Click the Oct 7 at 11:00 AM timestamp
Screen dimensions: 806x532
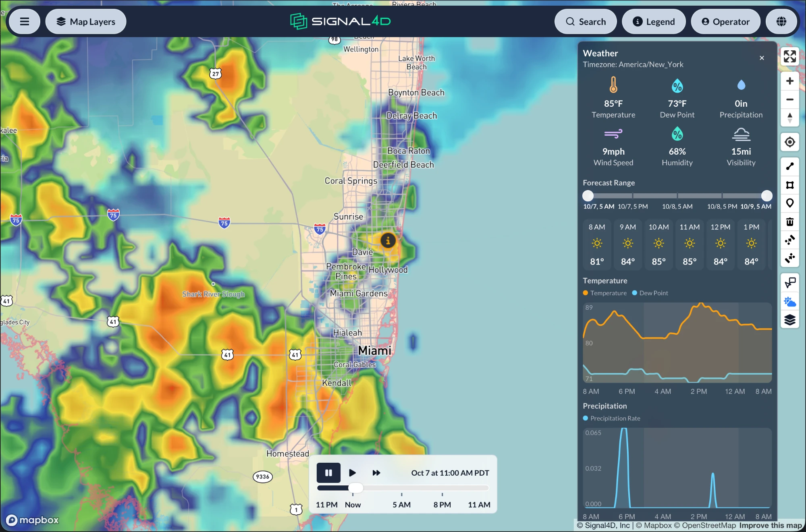pos(450,473)
